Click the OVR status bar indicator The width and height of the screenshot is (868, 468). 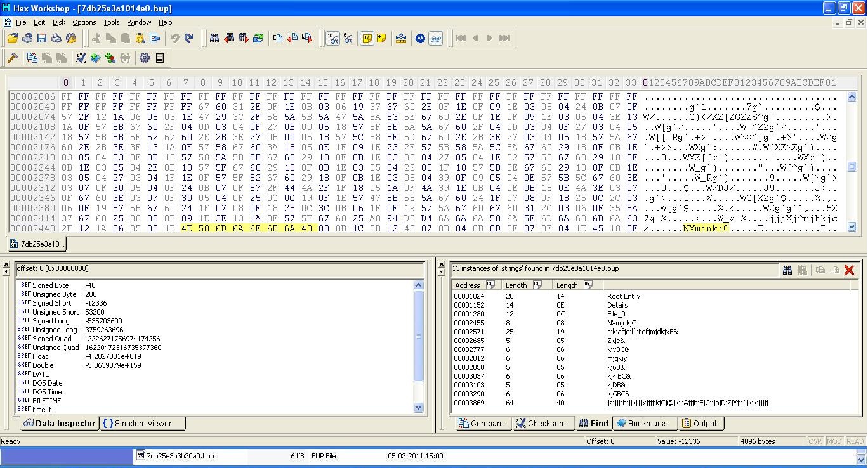click(x=815, y=441)
